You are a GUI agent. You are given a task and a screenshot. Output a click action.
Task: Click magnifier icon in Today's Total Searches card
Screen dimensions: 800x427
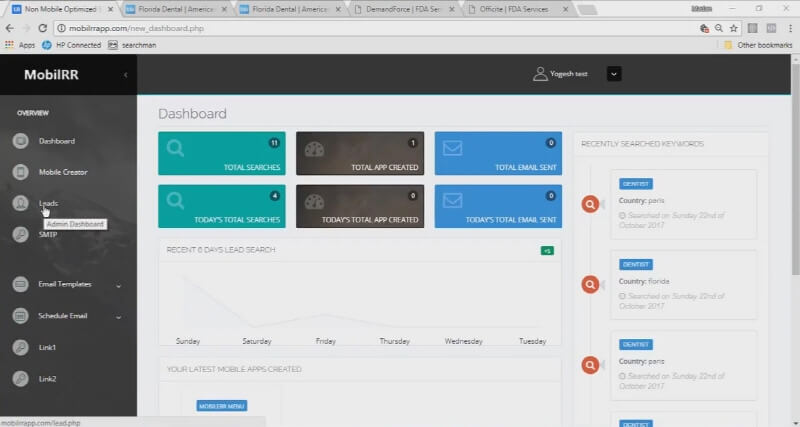click(175, 200)
